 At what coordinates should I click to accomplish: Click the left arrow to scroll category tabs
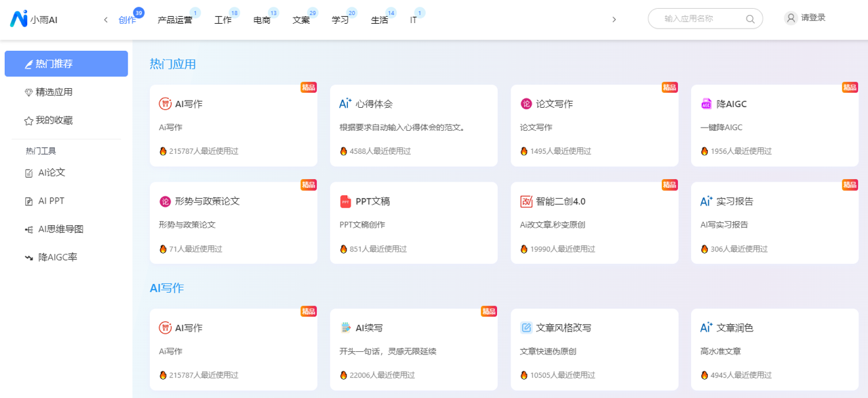(x=106, y=20)
